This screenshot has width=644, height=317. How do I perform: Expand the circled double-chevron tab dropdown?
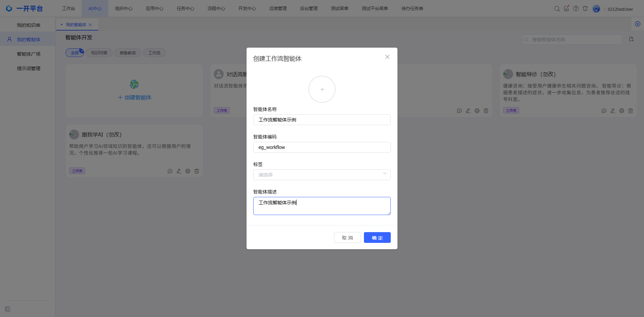pyautogui.click(x=637, y=24)
